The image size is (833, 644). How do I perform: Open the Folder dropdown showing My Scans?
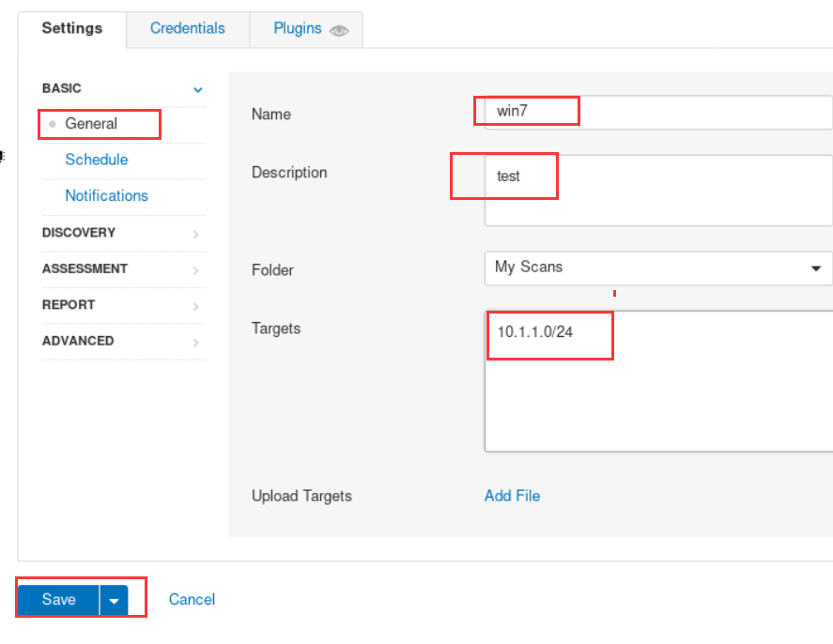657,268
